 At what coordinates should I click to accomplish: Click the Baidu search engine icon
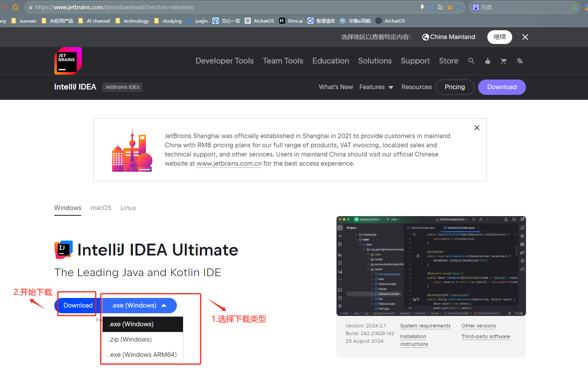pyautogui.click(x=476, y=7)
